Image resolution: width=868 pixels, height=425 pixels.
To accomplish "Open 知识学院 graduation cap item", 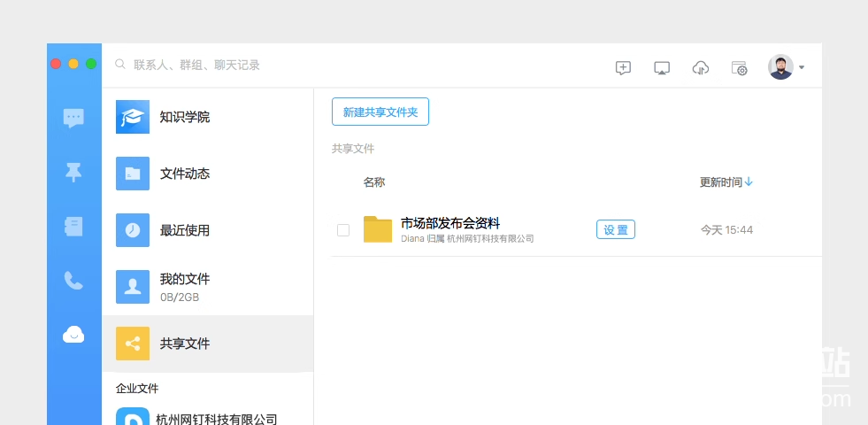I will click(208, 117).
